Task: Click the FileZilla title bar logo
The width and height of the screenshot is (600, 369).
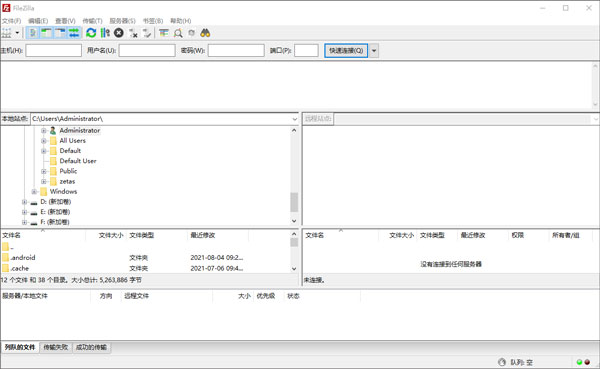Action: 7,8
